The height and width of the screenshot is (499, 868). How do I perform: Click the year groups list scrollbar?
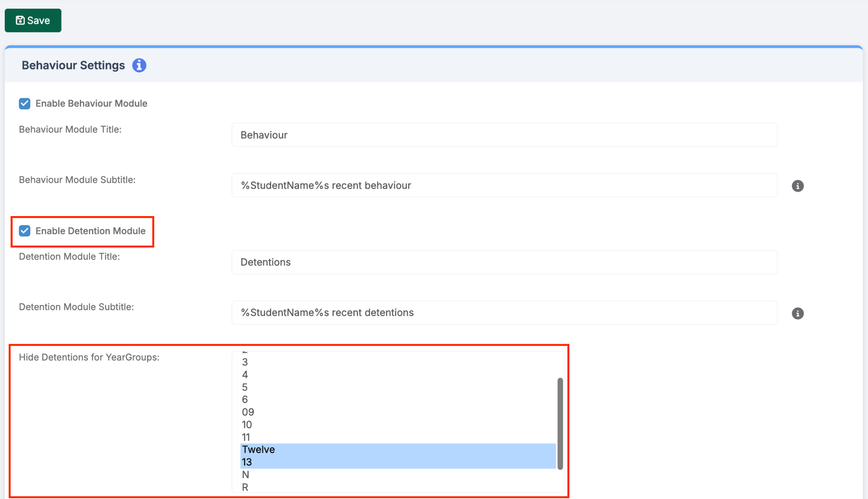[560, 423]
